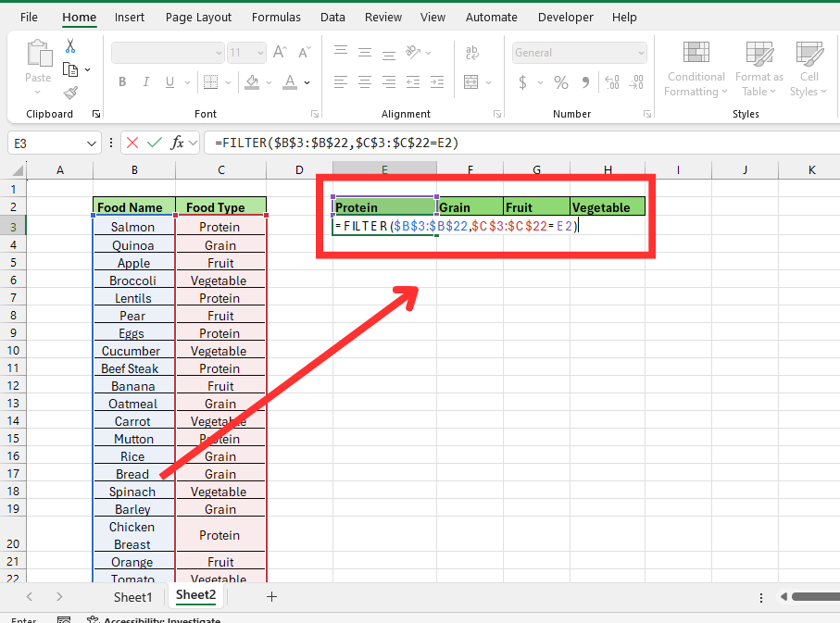This screenshot has height=623, width=840.
Task: Increase font size with the larger A icon
Action: pos(280,52)
